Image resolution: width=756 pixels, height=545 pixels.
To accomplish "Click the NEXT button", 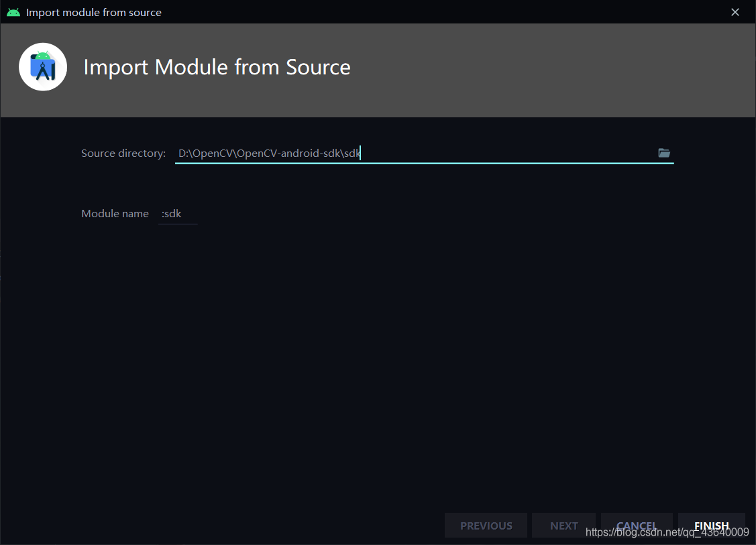I will (563, 526).
